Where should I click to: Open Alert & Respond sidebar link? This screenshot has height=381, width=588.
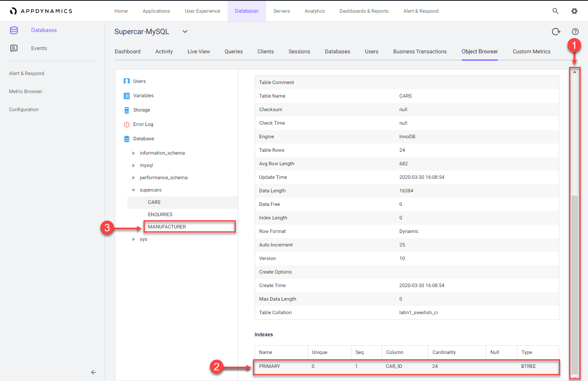click(27, 73)
